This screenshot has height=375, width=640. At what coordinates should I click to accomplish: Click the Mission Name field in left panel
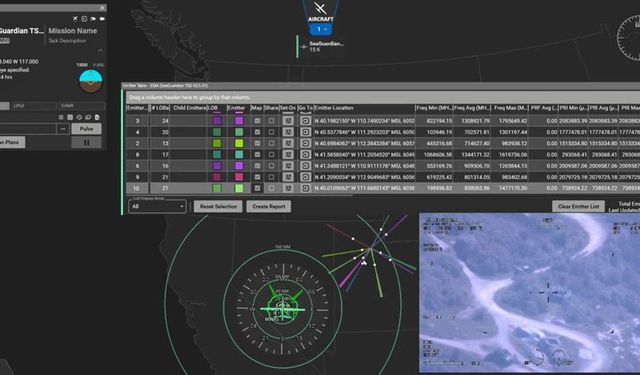[x=73, y=31]
